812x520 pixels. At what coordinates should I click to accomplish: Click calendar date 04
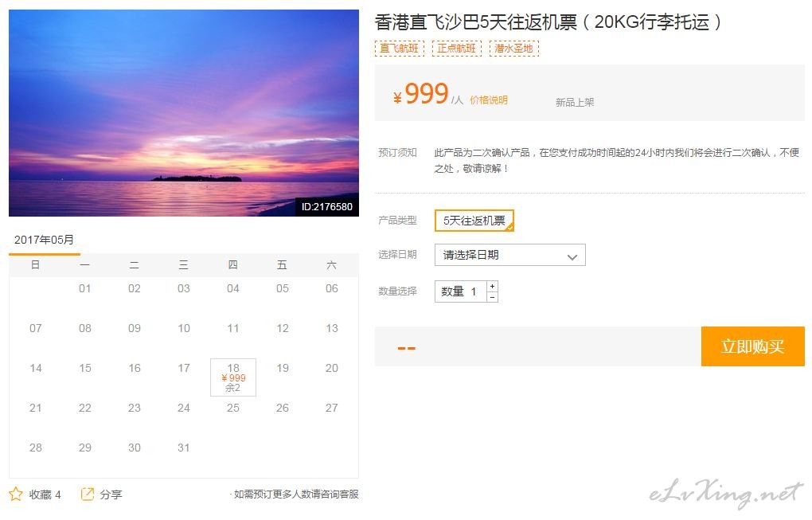click(x=233, y=288)
